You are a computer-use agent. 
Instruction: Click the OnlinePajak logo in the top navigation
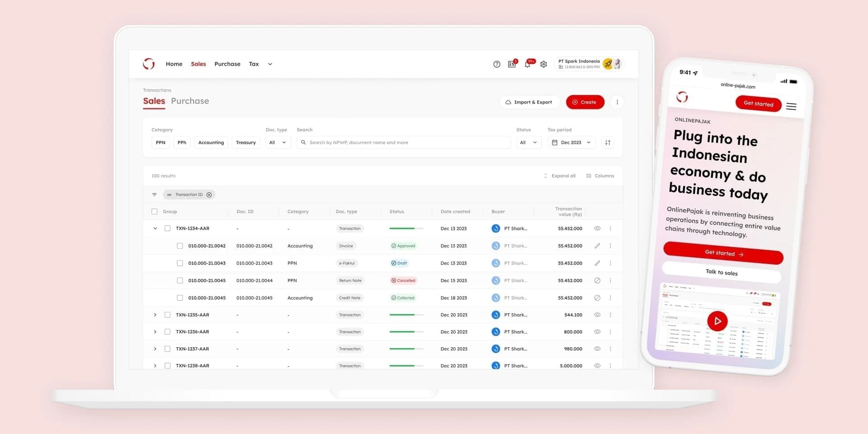point(149,64)
